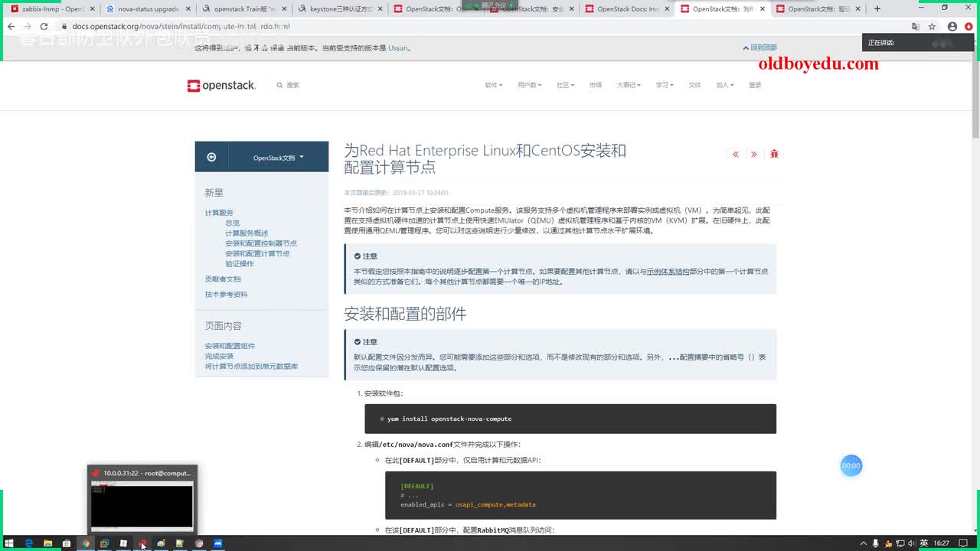Click the 搜索 search field in the header

pyautogui.click(x=292, y=85)
